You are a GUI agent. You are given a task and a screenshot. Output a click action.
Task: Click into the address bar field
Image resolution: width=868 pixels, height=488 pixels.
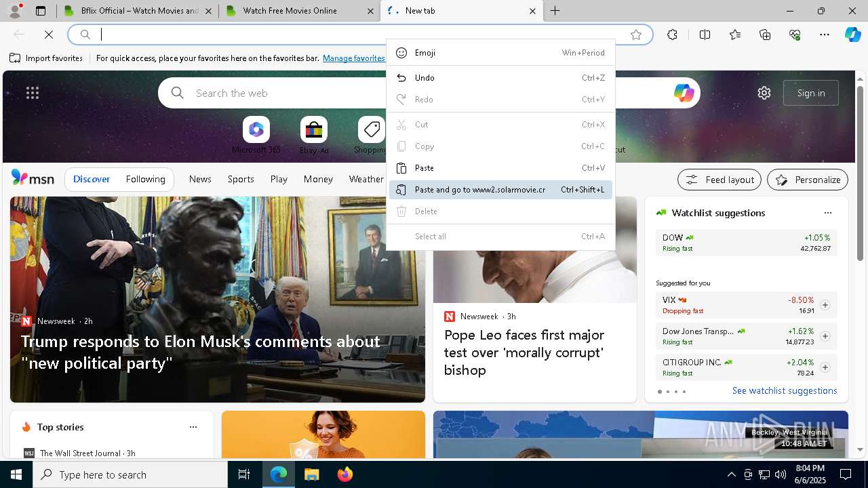coord(359,35)
